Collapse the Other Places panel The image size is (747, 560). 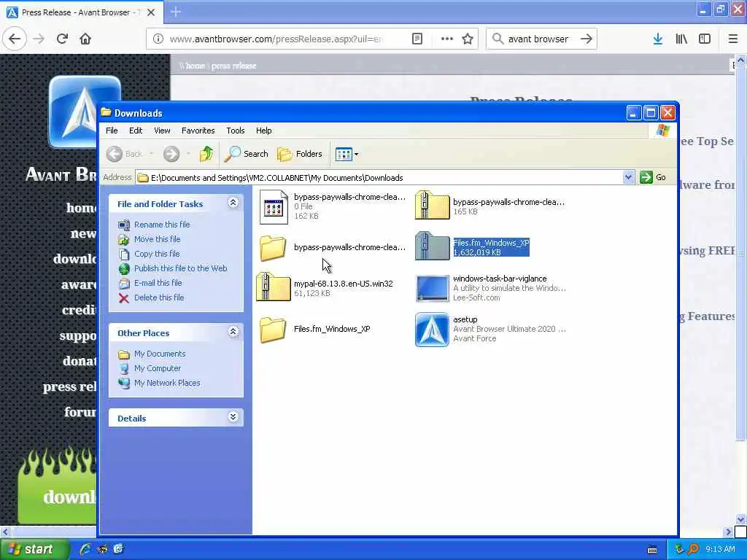coord(233,332)
